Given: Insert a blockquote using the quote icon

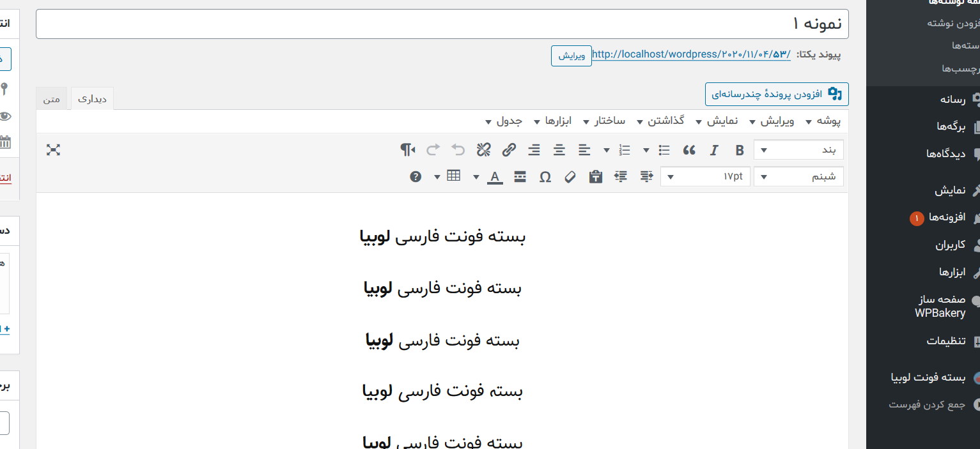Looking at the screenshot, I should tap(689, 150).
